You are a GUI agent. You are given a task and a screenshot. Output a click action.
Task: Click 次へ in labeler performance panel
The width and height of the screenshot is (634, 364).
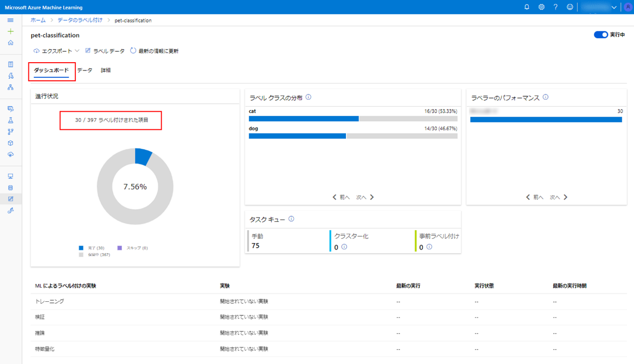tap(559, 197)
